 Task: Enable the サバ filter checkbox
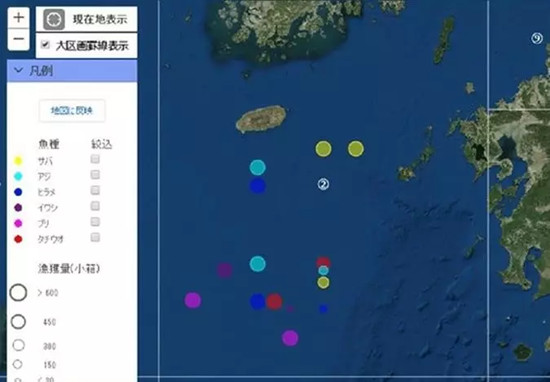[x=95, y=159]
